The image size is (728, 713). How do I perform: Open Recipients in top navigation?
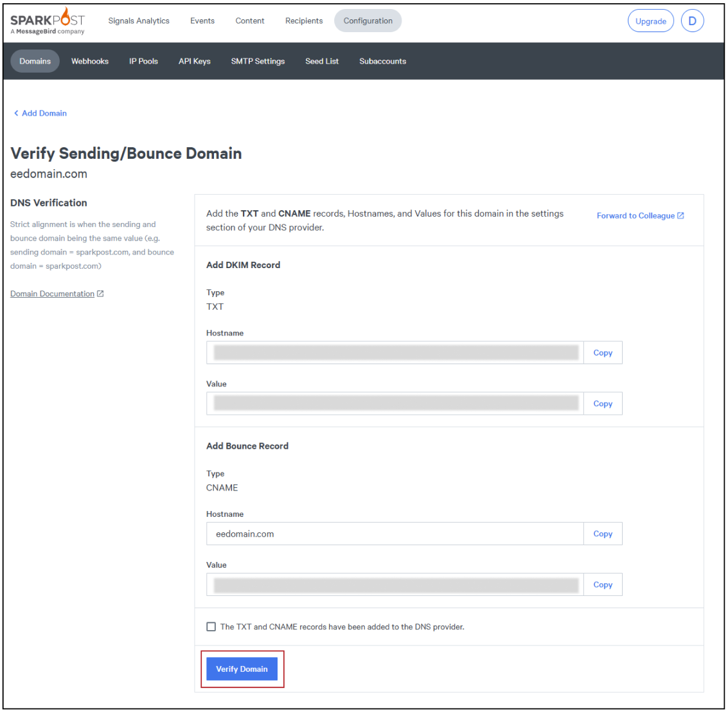[304, 21]
